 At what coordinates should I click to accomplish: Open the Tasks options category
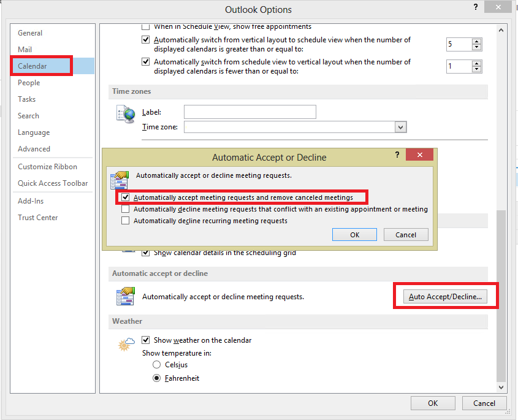pyautogui.click(x=27, y=99)
